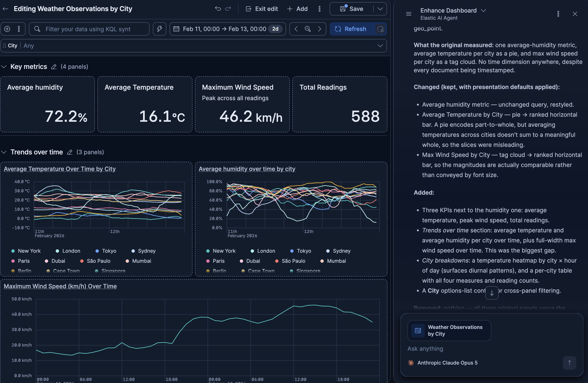Expand the Save options dropdown arrow
Image resolution: width=588 pixels, height=383 pixels.
(x=380, y=9)
